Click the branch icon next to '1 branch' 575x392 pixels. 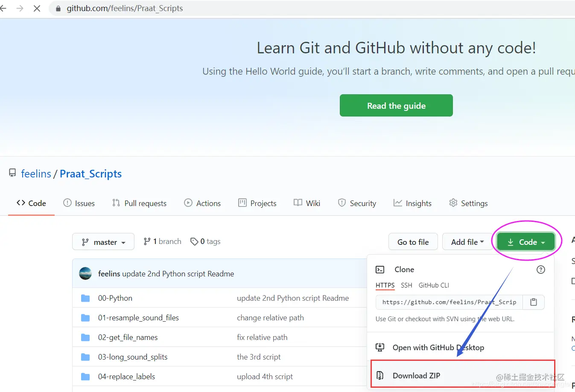[147, 241]
